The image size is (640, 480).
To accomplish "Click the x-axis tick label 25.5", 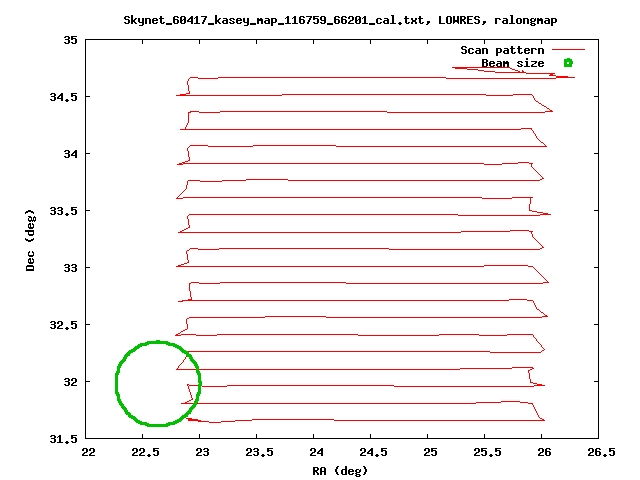I will pyautogui.click(x=487, y=452).
